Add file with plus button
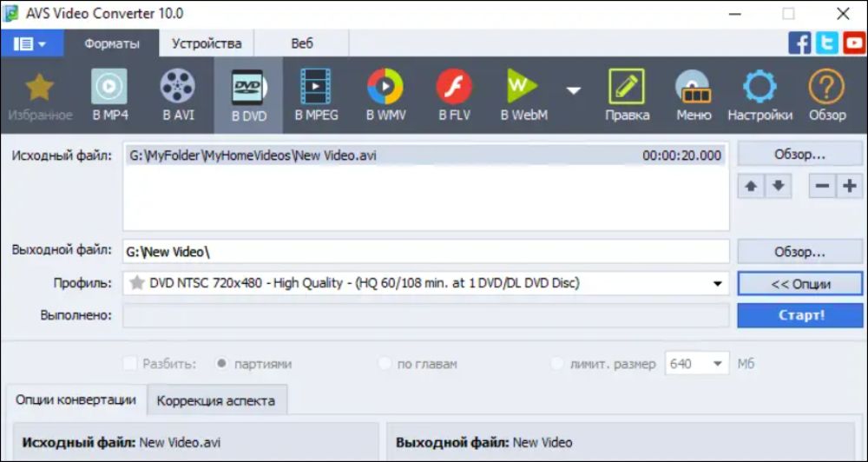Viewport: 868px width, 462px height. 850,186
